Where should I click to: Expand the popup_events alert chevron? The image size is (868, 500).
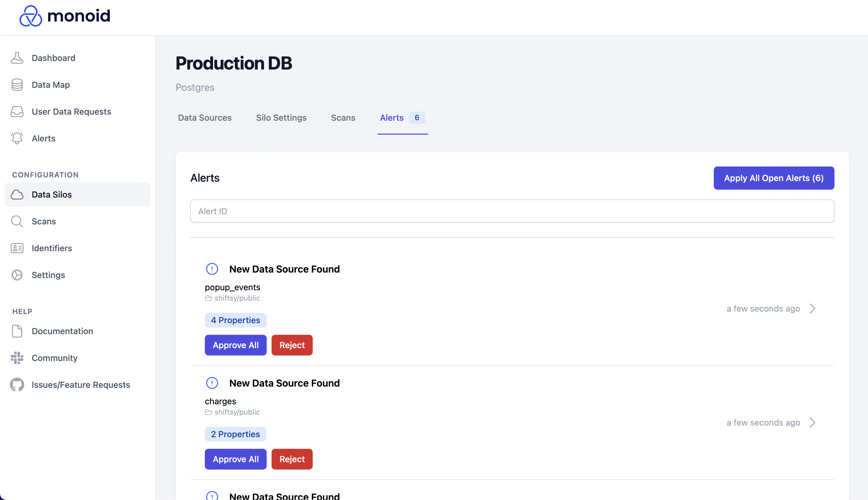pyautogui.click(x=812, y=308)
